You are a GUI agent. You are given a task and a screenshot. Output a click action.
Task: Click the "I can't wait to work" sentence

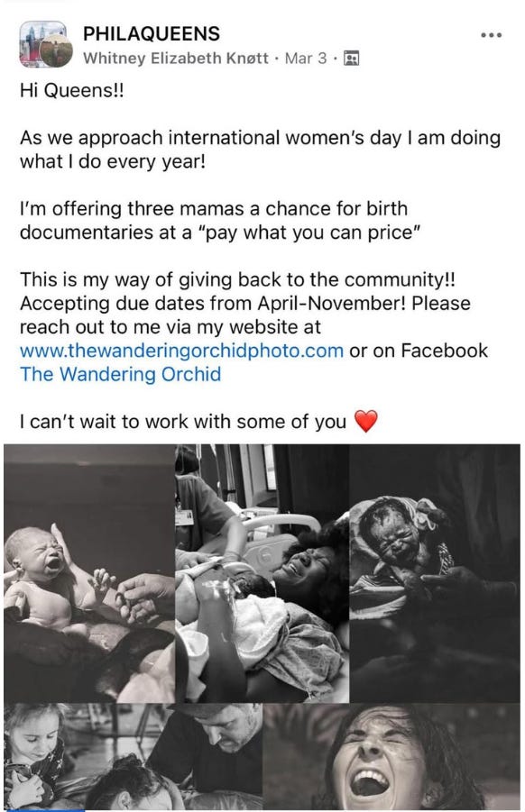click(x=183, y=422)
